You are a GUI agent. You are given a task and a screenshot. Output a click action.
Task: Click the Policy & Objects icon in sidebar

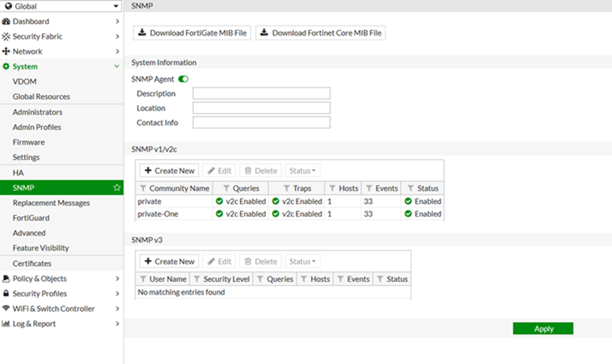coord(6,278)
